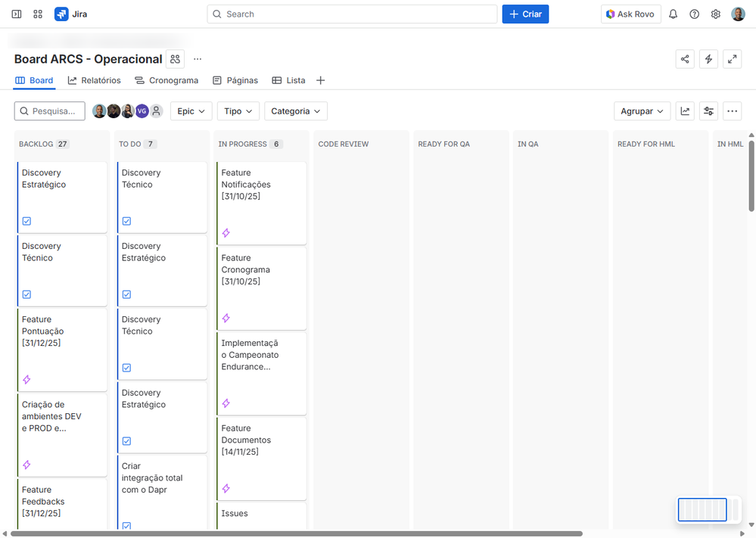Screen dimensions: 756x538
Task: Open the Tipo filter dropdown
Action: pyautogui.click(x=238, y=110)
